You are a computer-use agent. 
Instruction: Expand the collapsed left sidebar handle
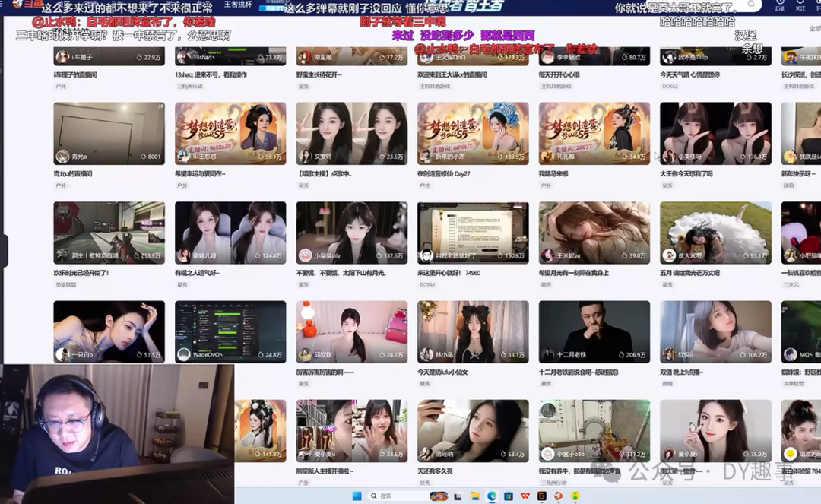[x=4, y=251]
